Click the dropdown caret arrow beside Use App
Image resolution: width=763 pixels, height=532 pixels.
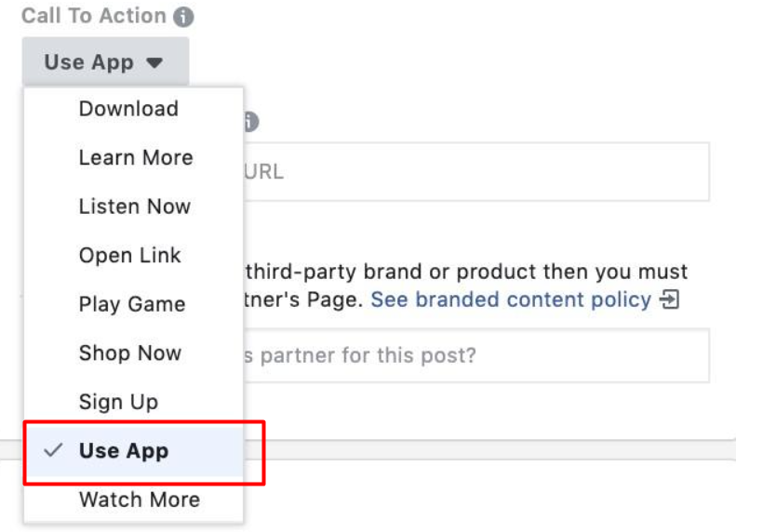[154, 62]
